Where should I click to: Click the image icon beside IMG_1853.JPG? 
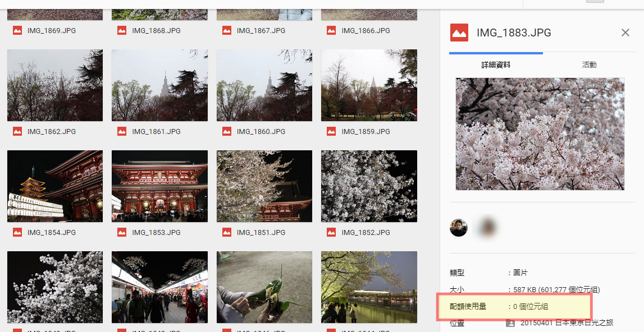click(122, 232)
